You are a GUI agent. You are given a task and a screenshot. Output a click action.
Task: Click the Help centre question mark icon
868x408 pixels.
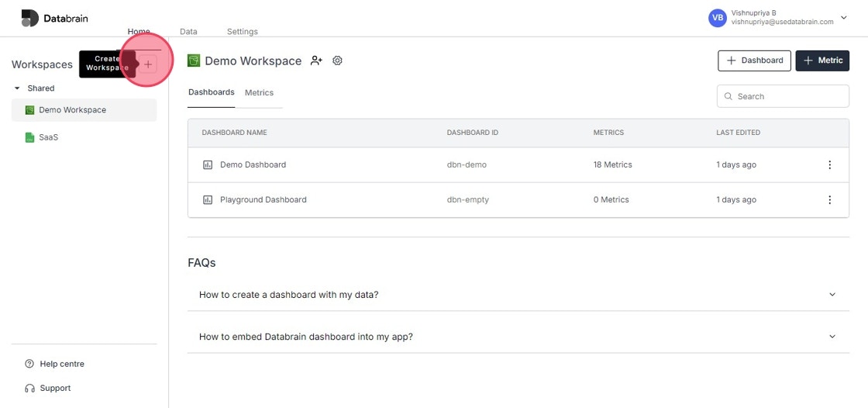click(x=30, y=365)
